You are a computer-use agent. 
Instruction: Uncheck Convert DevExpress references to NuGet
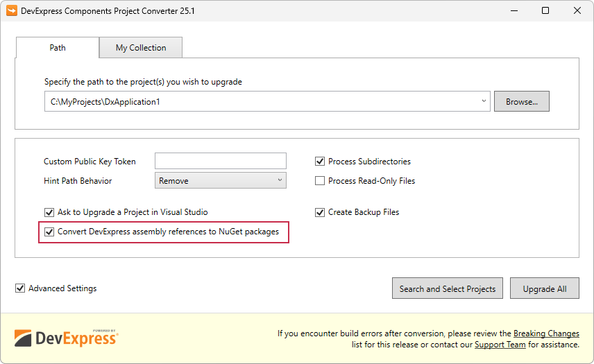[x=49, y=232]
